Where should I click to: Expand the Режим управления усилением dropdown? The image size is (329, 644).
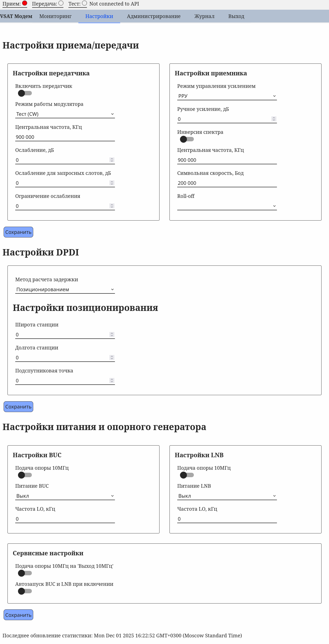227,96
